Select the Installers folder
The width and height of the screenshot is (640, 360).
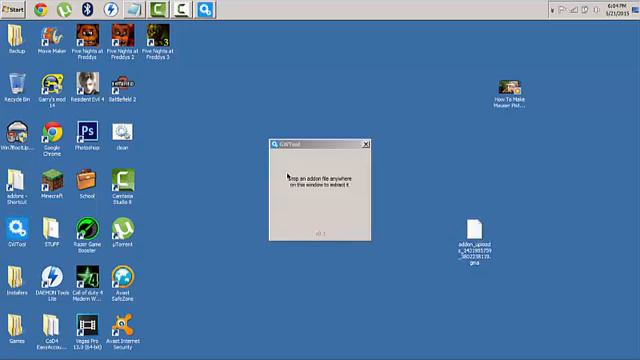[x=17, y=280]
